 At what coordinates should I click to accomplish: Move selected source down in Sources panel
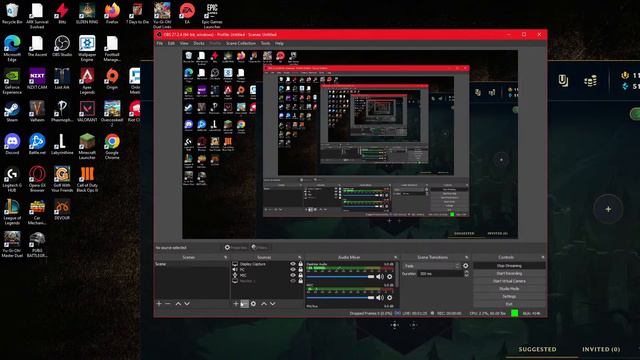pyautogui.click(x=273, y=304)
